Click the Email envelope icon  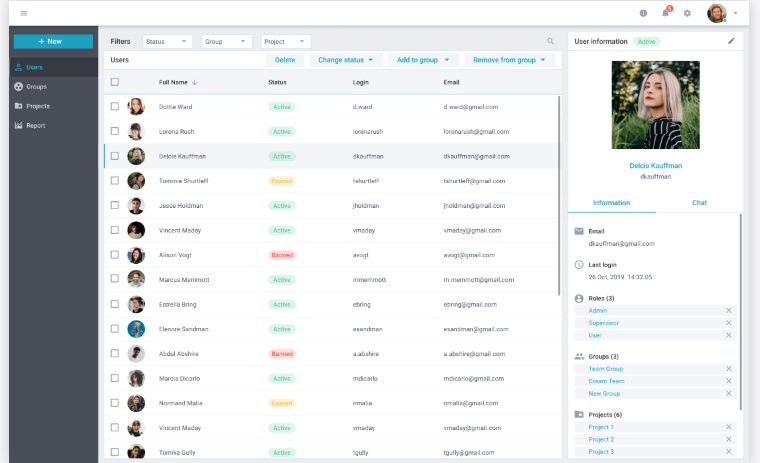tap(579, 231)
